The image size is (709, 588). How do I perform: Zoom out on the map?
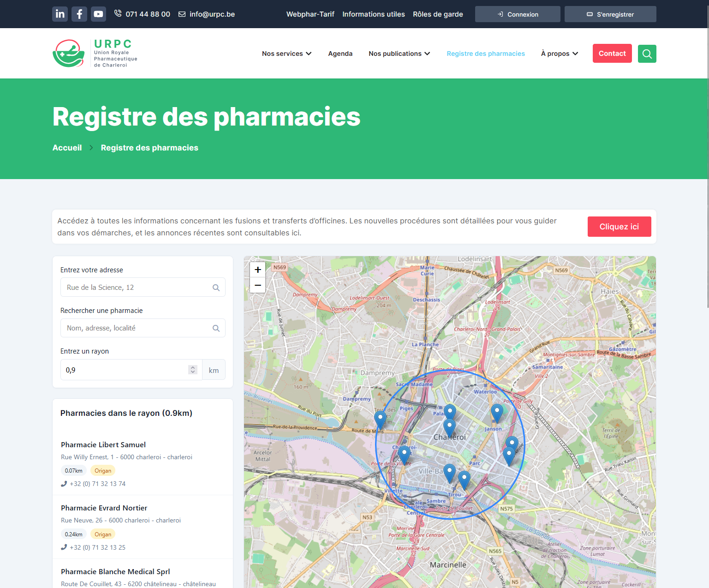[258, 285]
